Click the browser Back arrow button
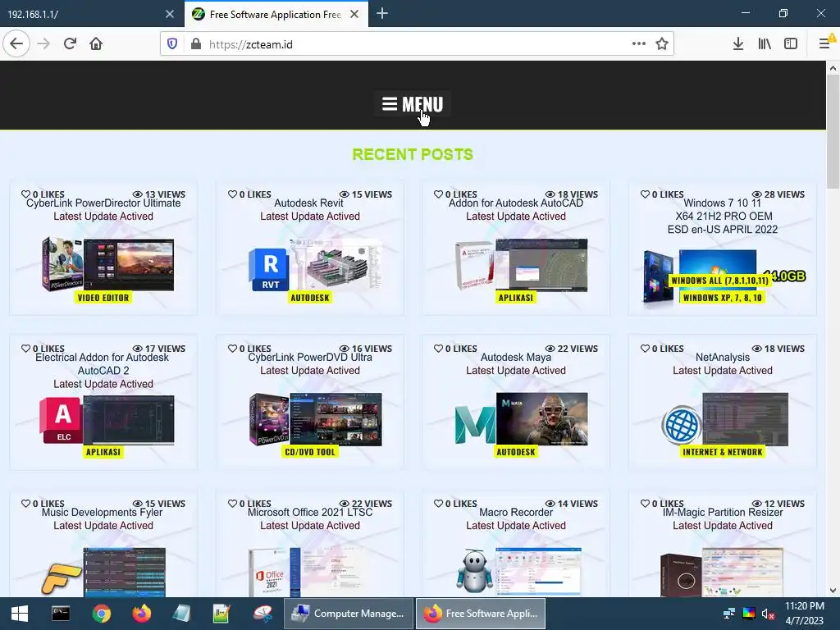 coord(16,44)
